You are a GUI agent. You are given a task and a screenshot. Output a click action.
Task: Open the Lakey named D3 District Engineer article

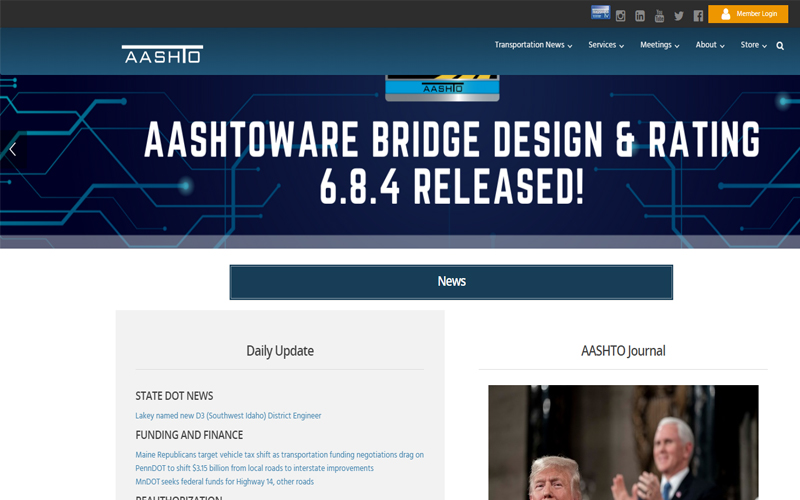228,415
